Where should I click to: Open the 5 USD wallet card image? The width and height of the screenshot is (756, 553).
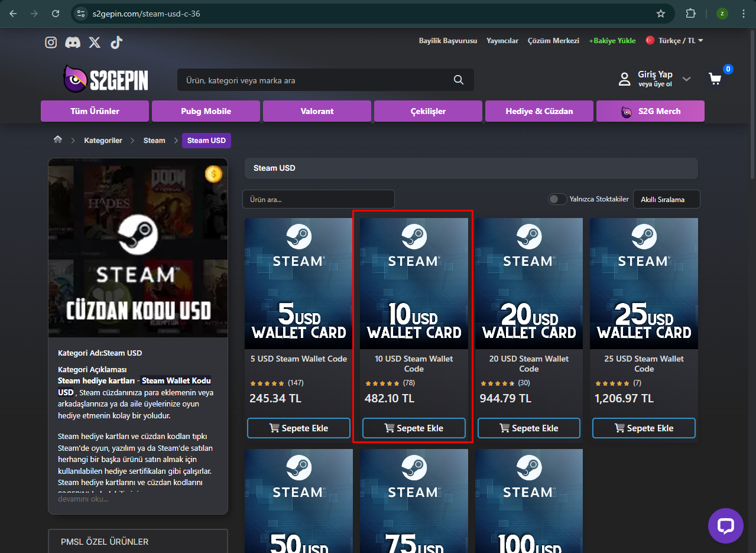click(298, 284)
